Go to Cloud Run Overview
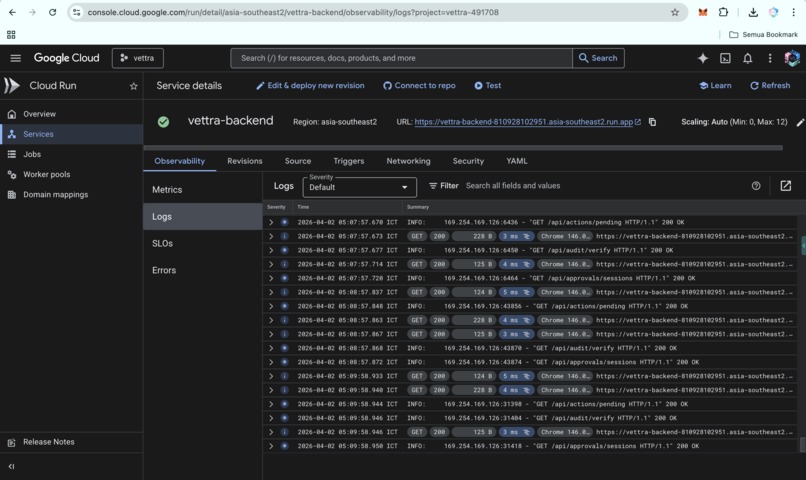 [71, 114]
